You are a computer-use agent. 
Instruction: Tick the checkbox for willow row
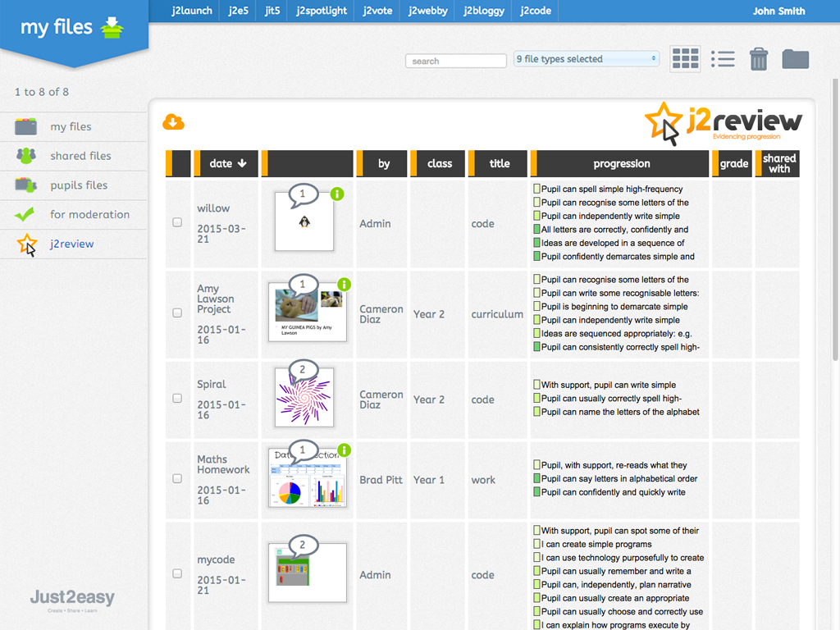pyautogui.click(x=177, y=222)
